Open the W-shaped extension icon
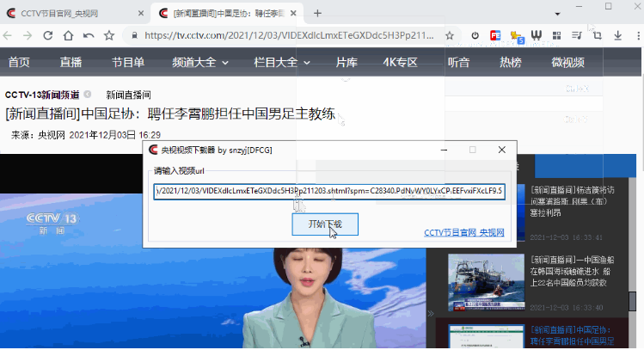Viewport: 644px width, 350px height. pos(537,35)
